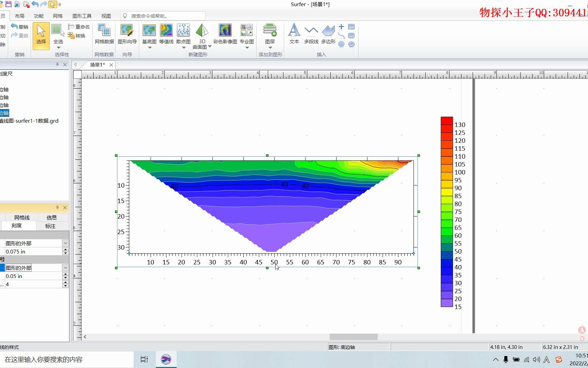
Task: Select the 多段线 polyline tool
Action: [x=311, y=34]
